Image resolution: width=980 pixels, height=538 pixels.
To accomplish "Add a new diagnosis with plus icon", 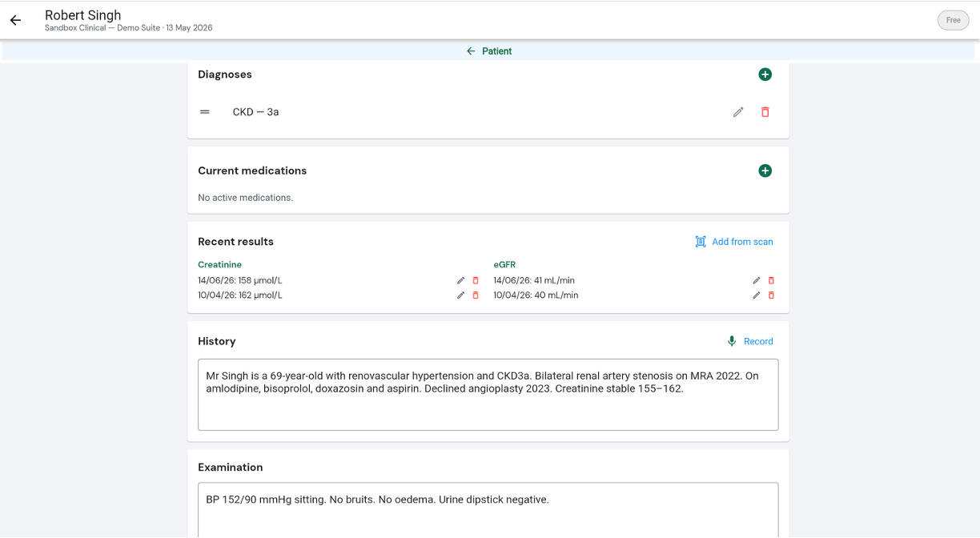I will click(765, 74).
